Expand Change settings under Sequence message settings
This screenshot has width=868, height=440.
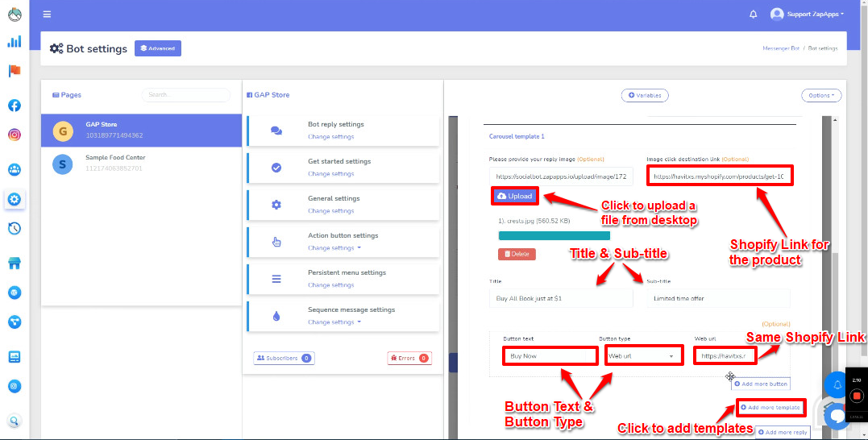click(x=334, y=322)
